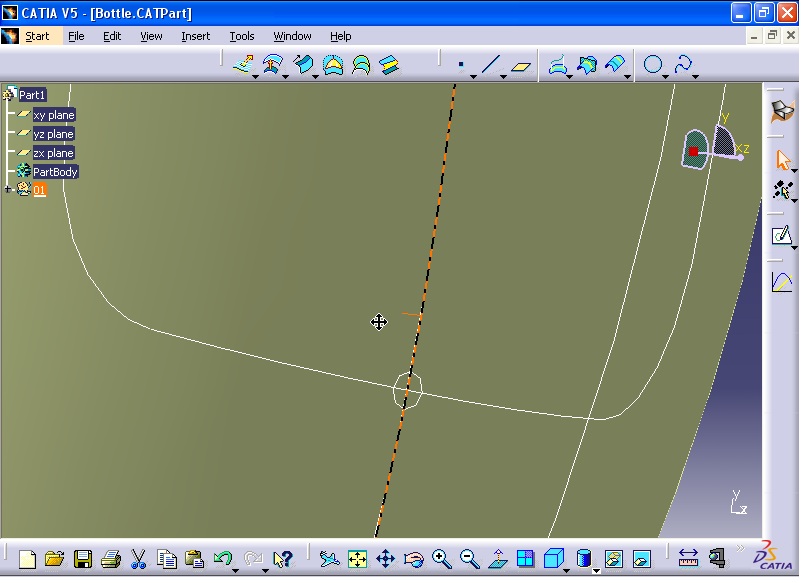Open the Start menu

tap(37, 36)
